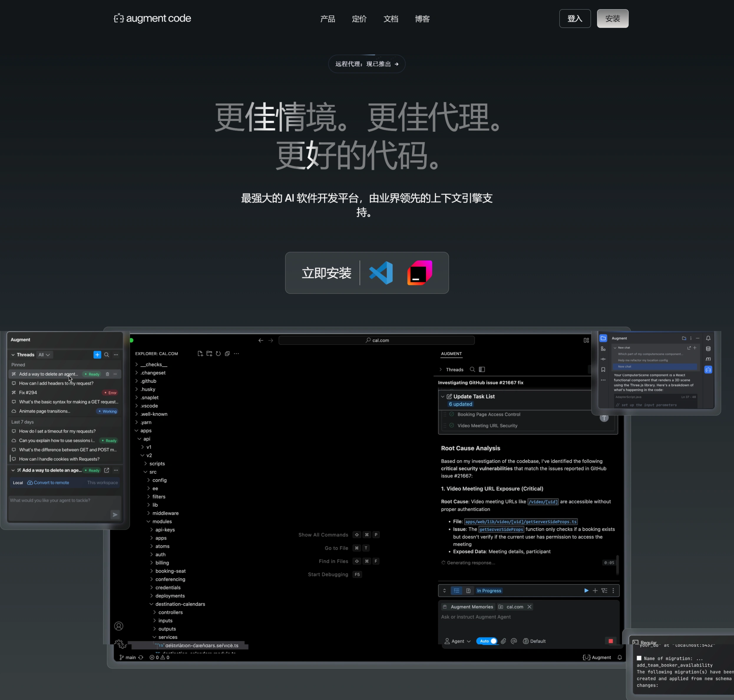Check off the Booking Page Access Control task
The image size is (734, 700).
pyautogui.click(x=452, y=414)
